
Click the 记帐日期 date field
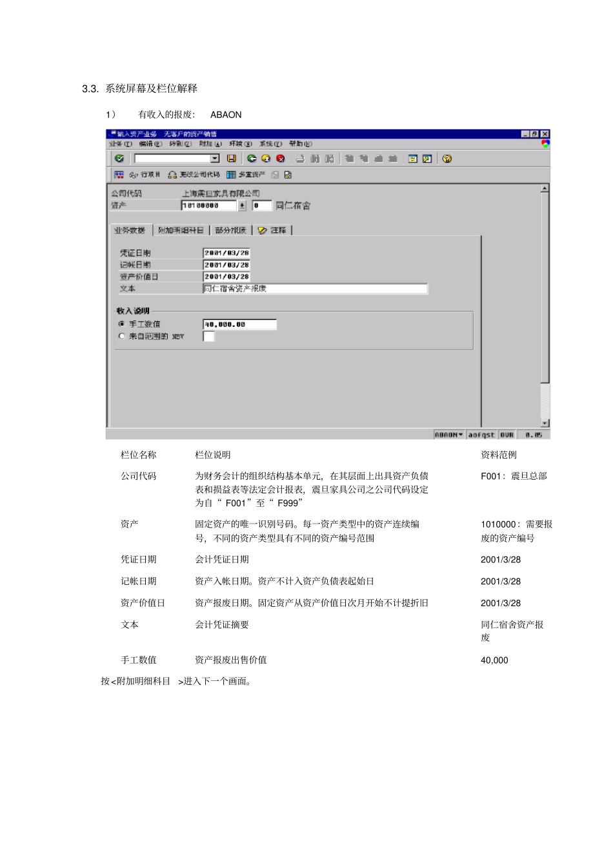pyautogui.click(x=226, y=264)
